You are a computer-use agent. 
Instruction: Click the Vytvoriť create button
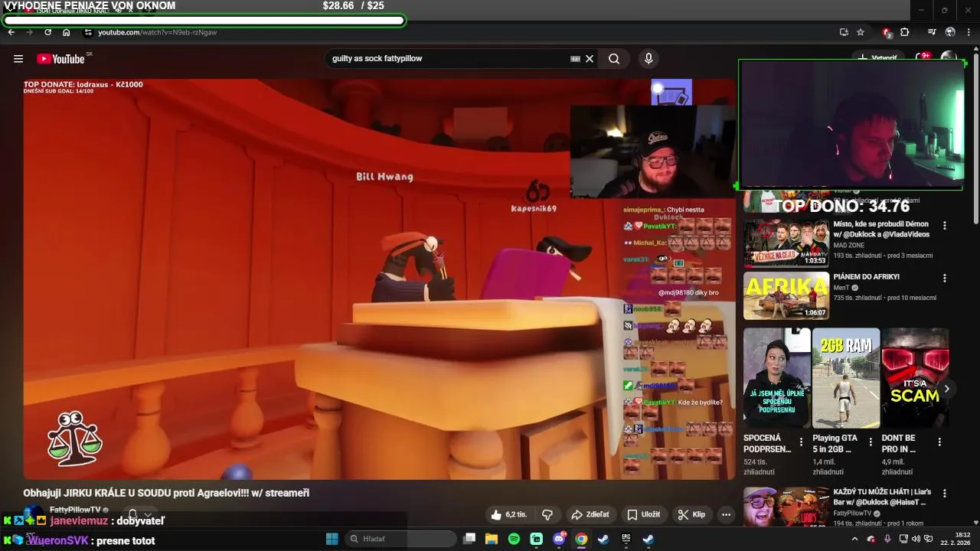click(x=877, y=57)
